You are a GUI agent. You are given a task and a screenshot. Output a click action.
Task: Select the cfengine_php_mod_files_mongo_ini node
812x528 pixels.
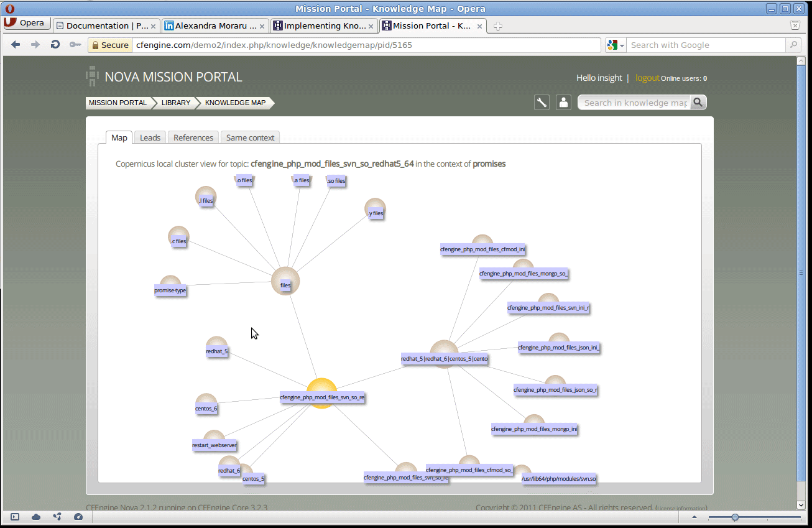534,425
